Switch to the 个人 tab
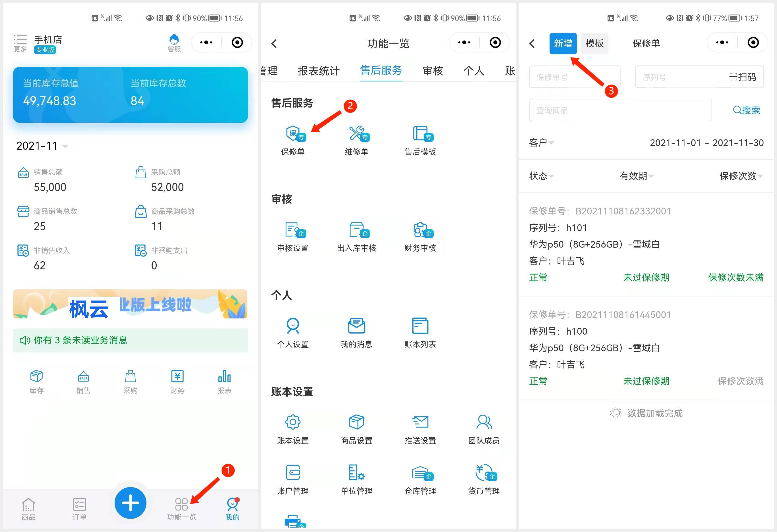This screenshot has width=777, height=532. point(474,71)
